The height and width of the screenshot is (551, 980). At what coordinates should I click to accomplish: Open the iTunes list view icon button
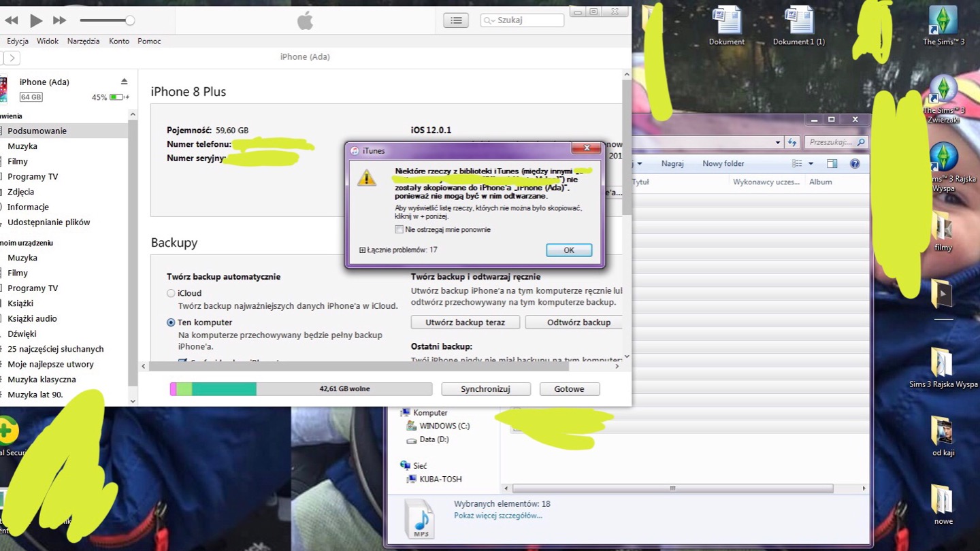[456, 20]
